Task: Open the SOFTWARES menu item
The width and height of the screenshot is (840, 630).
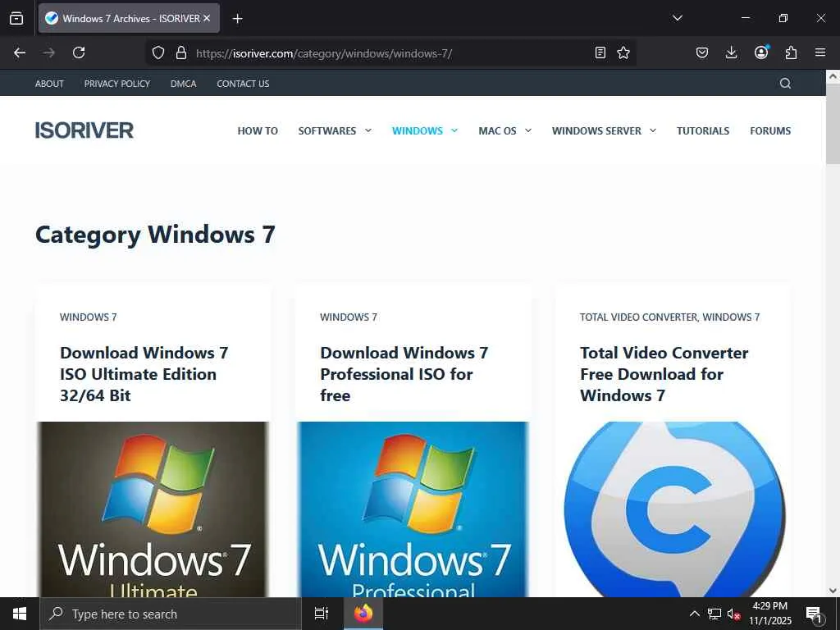Action: pyautogui.click(x=326, y=130)
